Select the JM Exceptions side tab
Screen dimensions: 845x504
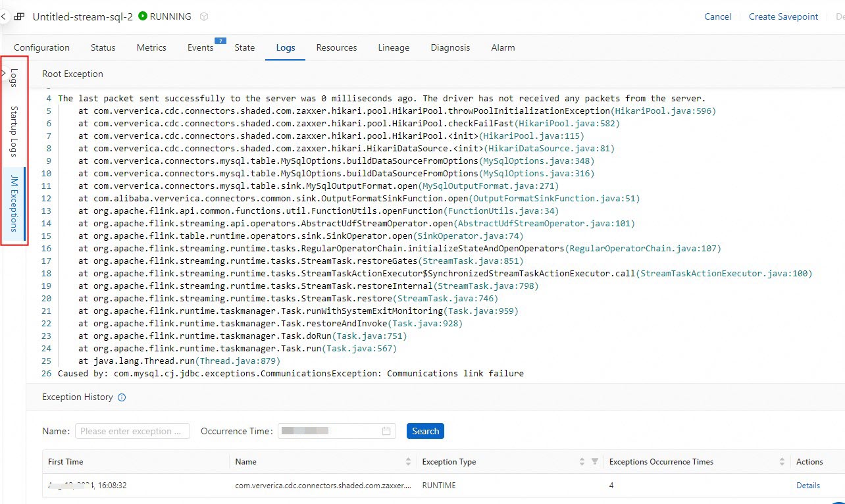[x=14, y=203]
